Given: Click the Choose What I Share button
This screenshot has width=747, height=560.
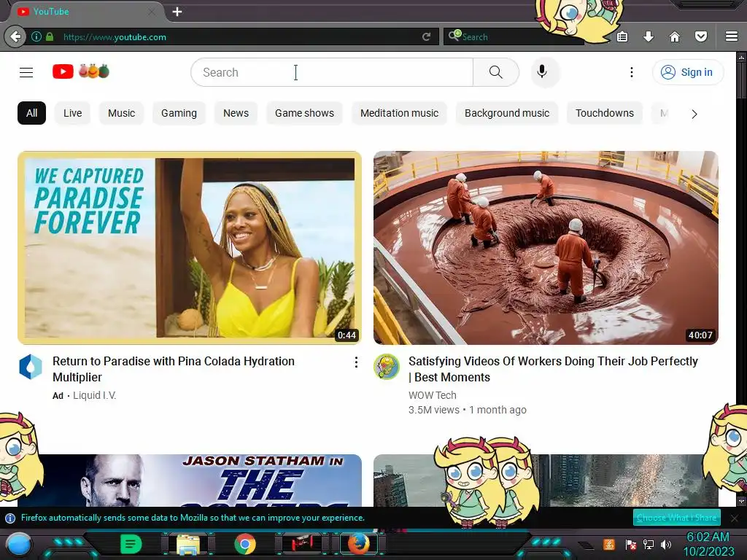Looking at the screenshot, I should (676, 518).
